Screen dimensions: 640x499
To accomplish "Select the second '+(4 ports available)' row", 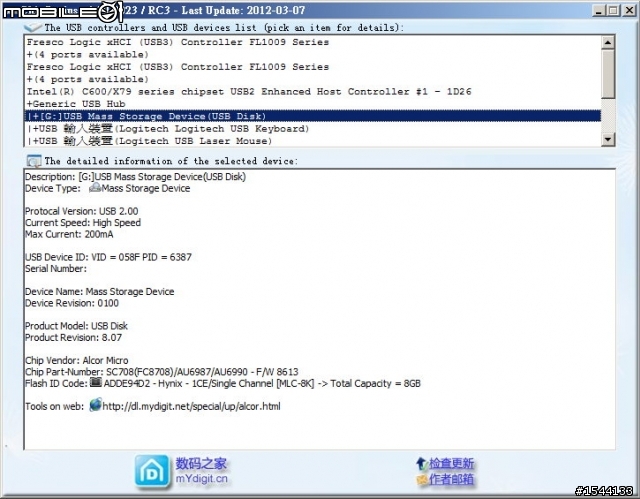I will click(313, 79).
